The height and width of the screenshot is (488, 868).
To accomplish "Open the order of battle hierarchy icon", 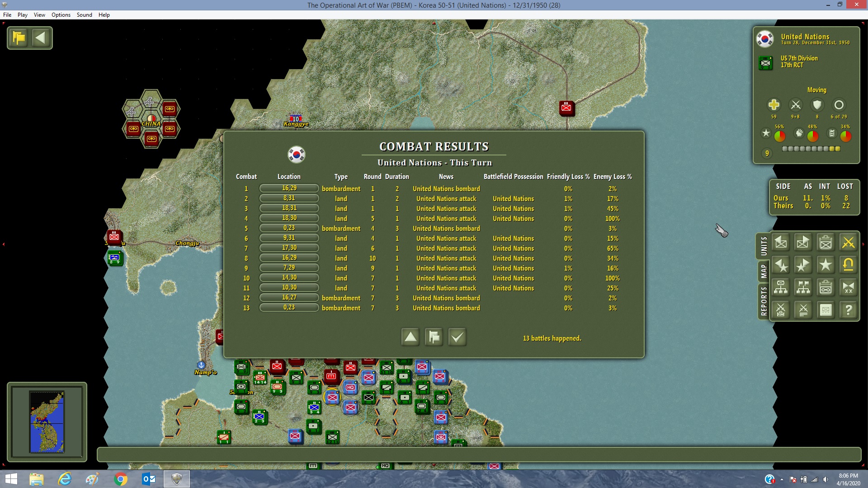I will [781, 287].
